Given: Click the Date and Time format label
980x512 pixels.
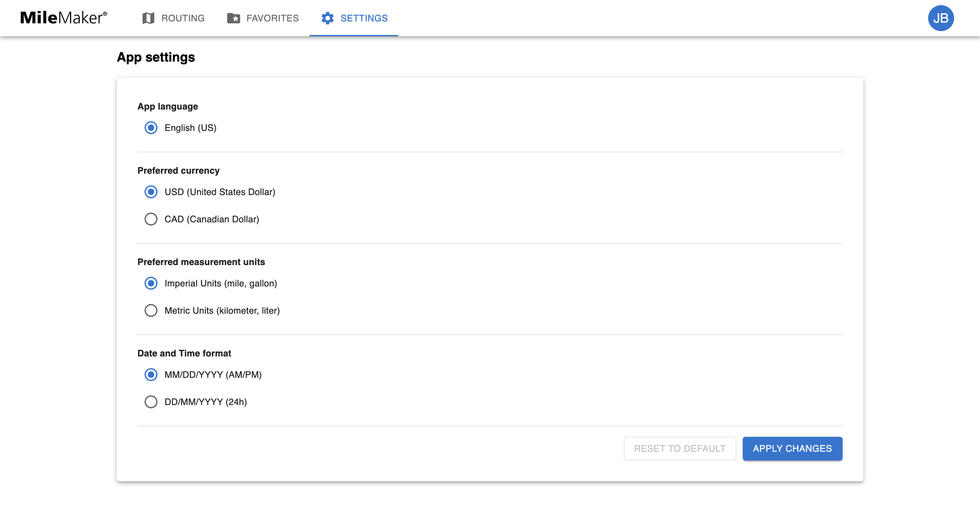Looking at the screenshot, I should [184, 354].
